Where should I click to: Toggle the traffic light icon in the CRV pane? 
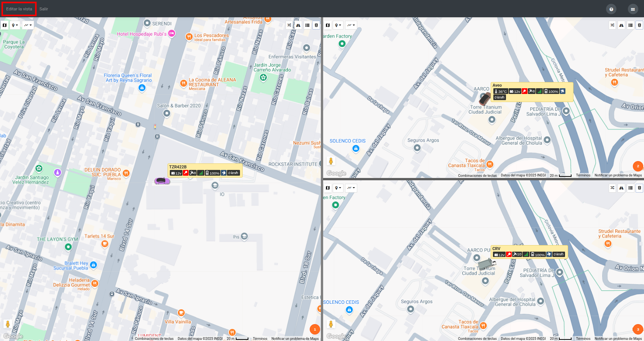pyautogui.click(x=639, y=188)
